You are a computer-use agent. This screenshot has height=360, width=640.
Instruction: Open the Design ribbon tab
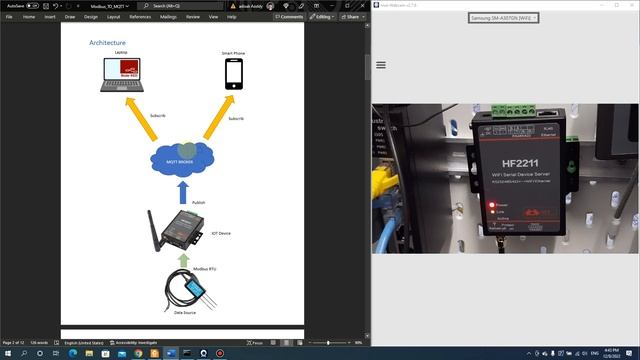click(91, 17)
